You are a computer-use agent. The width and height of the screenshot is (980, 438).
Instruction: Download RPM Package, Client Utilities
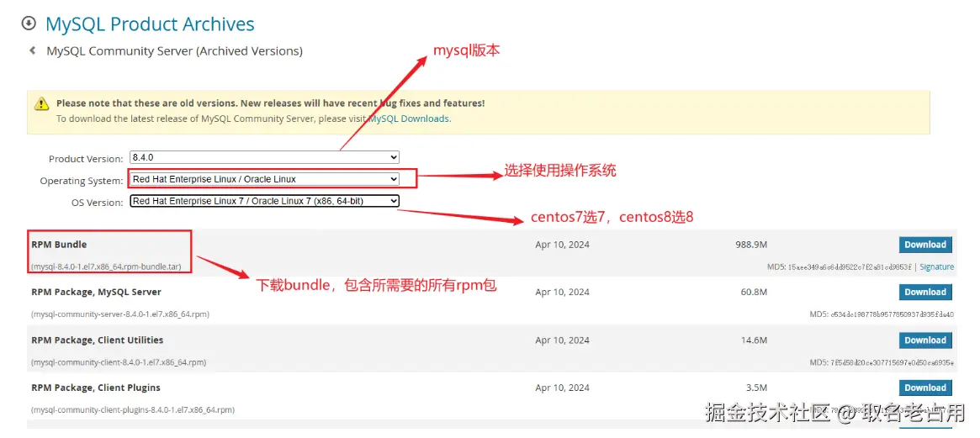(x=925, y=340)
